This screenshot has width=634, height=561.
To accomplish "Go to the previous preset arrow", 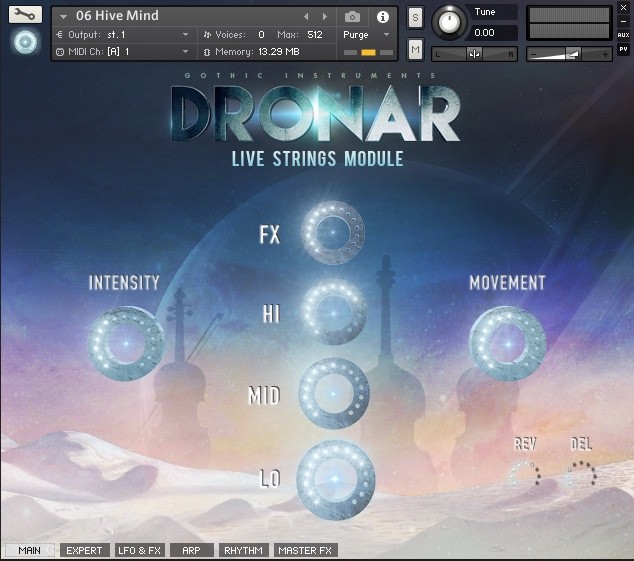I will [x=307, y=17].
